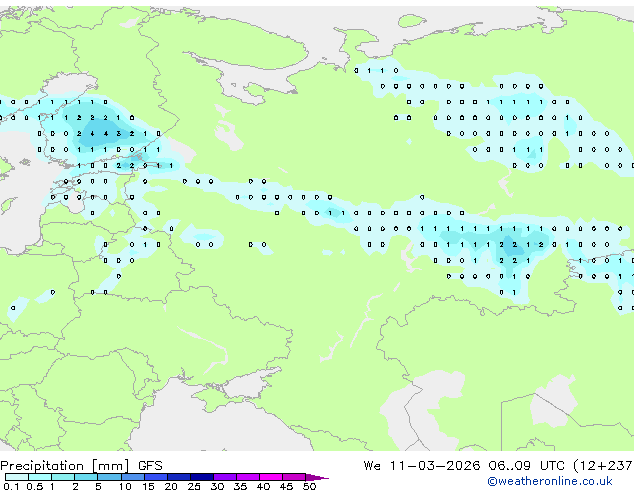Click the 'We 11-03-2026 06..09 UTC' timestamp
This screenshot has width=634, height=490.
point(464,466)
